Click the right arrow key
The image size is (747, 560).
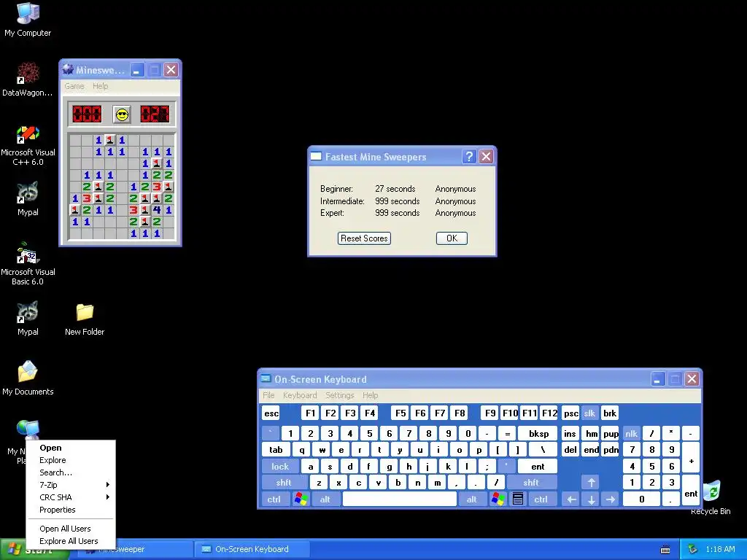click(x=611, y=499)
